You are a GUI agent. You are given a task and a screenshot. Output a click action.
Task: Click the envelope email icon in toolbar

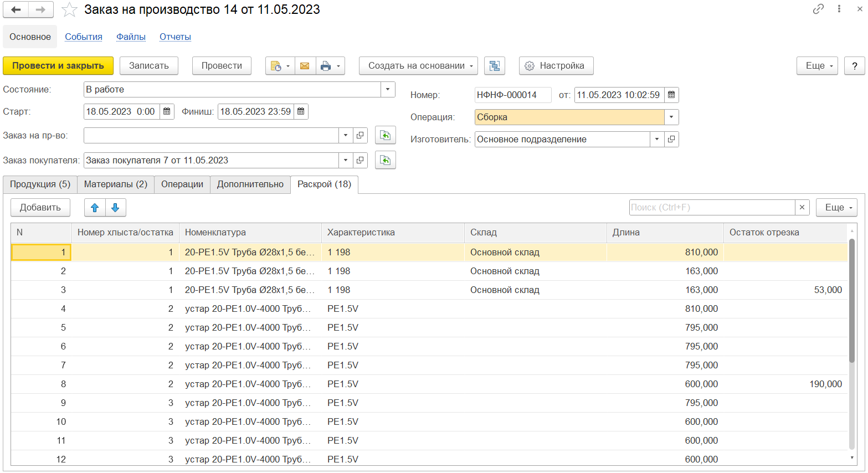coord(305,66)
